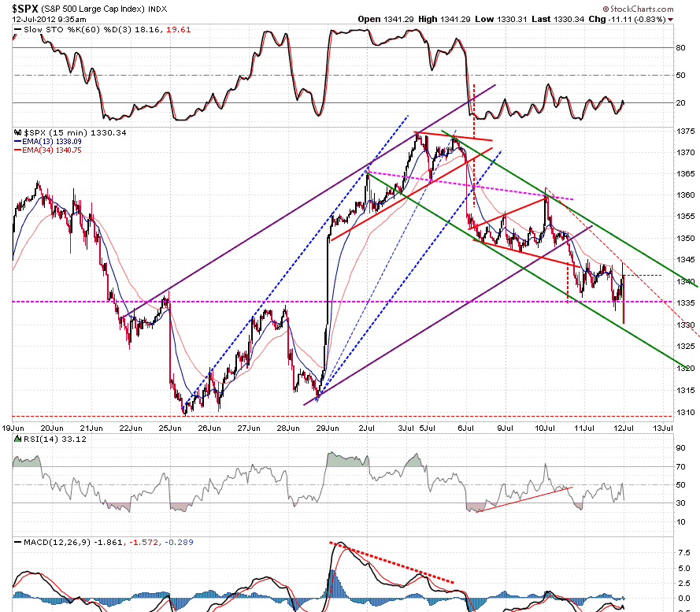Click the 'EMA(13) 1338.09' legend text
Screen dimensions: 700x612
coord(52,142)
